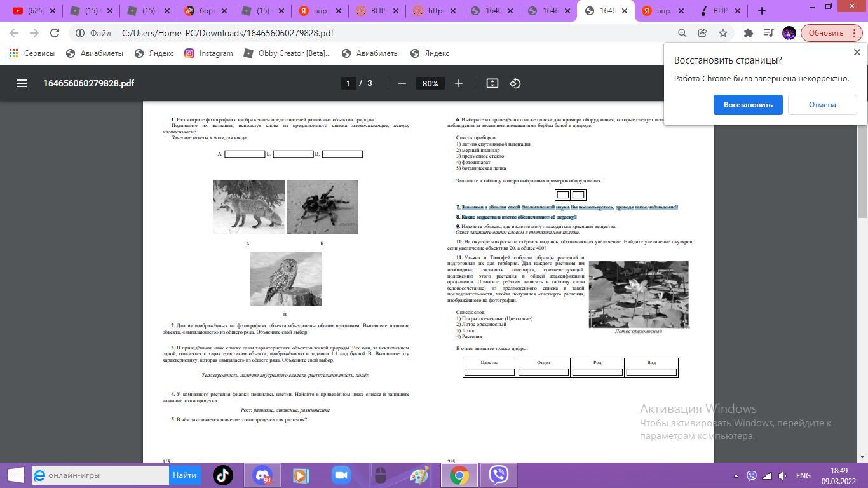Click the owl photograph labeled В
868x488 pixels.
coord(285,279)
